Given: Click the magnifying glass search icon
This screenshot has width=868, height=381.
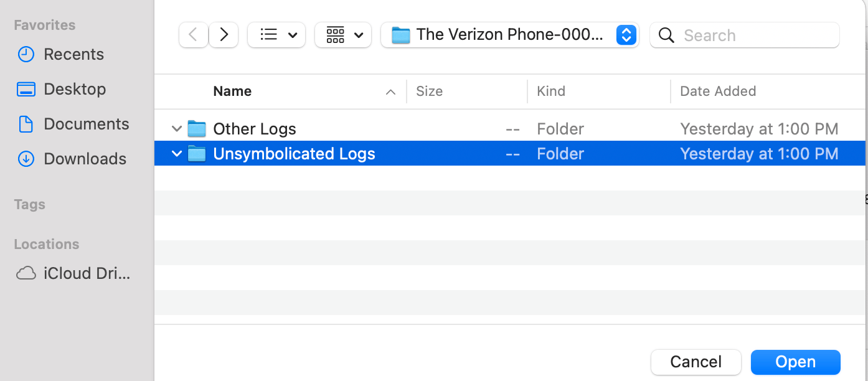Looking at the screenshot, I should pyautogui.click(x=666, y=35).
